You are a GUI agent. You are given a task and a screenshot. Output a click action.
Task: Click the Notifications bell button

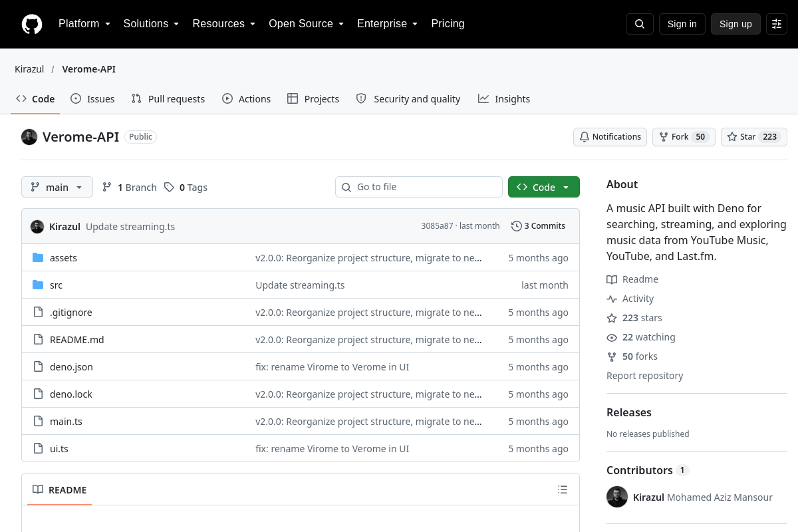[x=610, y=137]
